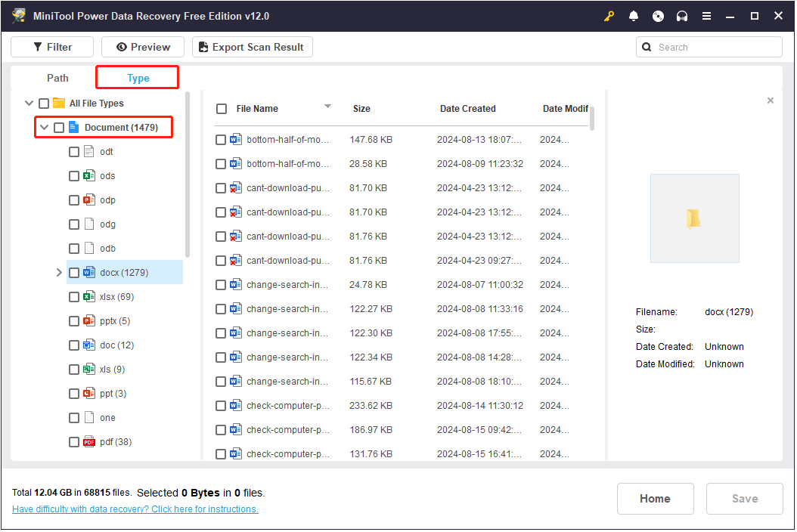Open the bell notifications icon
Viewport: 797px width, 532px height.
point(634,16)
